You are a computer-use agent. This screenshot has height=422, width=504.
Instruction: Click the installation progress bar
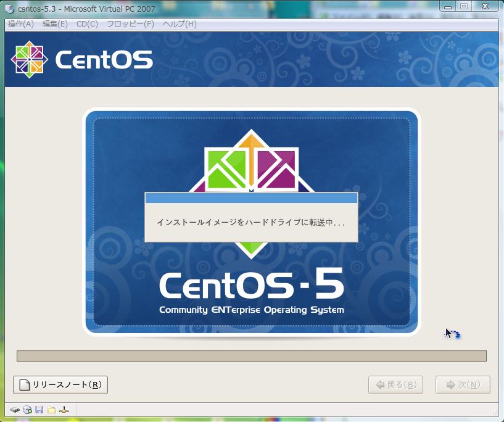(251, 356)
